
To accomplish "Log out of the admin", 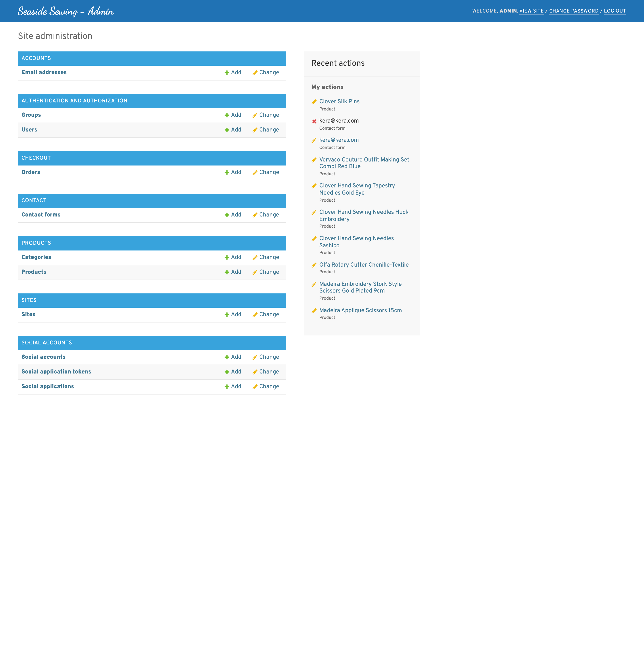I will (614, 11).
